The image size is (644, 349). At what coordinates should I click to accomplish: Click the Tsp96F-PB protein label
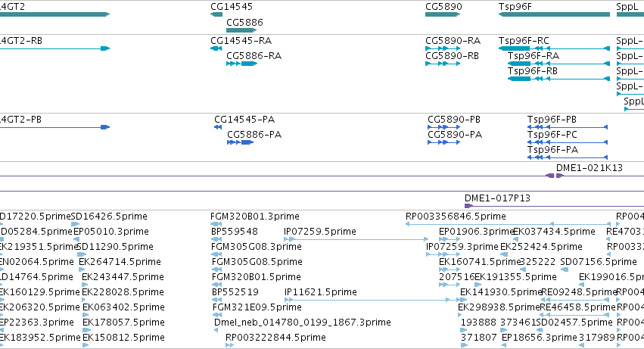[x=552, y=120]
